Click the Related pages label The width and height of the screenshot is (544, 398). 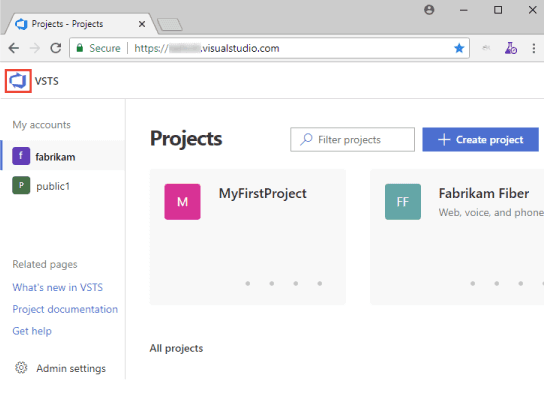click(x=45, y=264)
